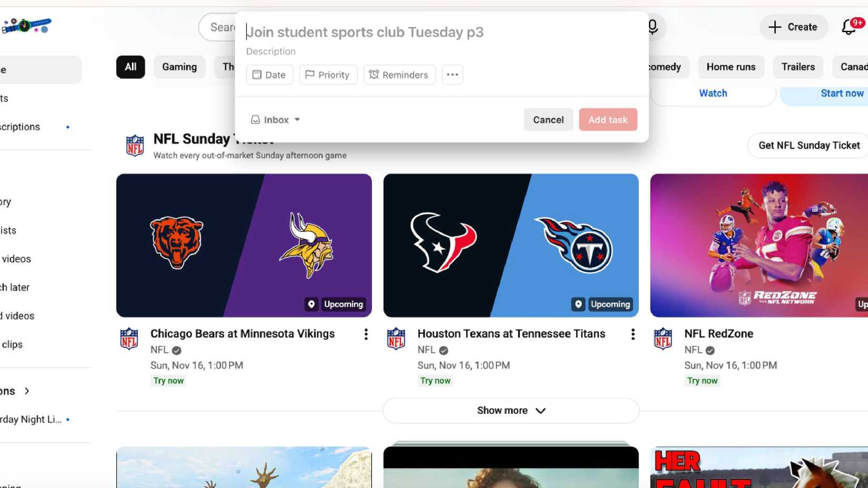
Task: Click the task name input field
Action: tap(441, 32)
